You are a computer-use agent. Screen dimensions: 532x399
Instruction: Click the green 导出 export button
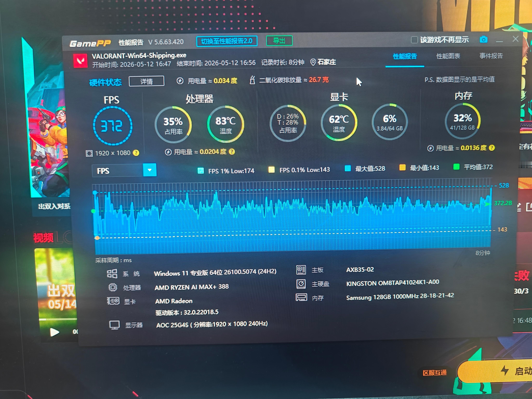tap(279, 40)
